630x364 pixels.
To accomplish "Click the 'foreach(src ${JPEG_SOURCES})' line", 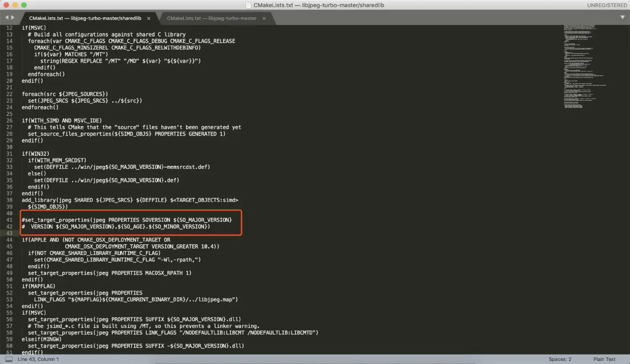I will [65, 94].
